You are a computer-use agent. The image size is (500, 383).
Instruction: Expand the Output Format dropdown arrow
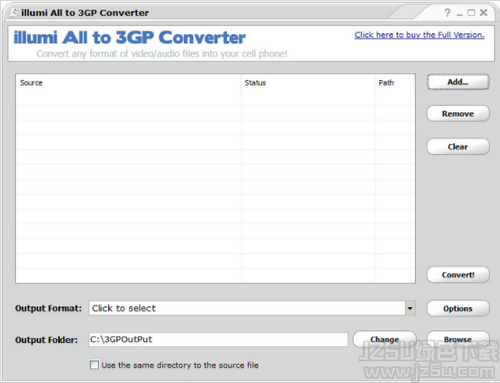click(410, 308)
